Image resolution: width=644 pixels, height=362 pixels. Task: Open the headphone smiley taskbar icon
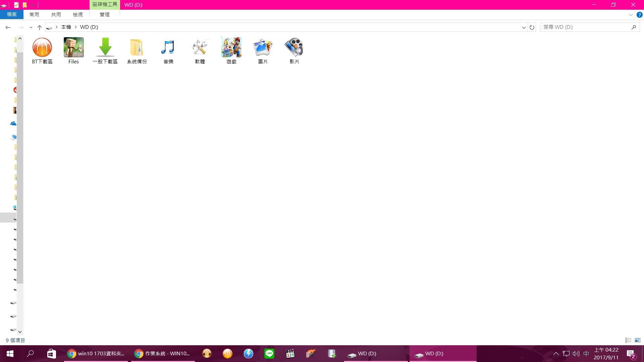point(207,354)
